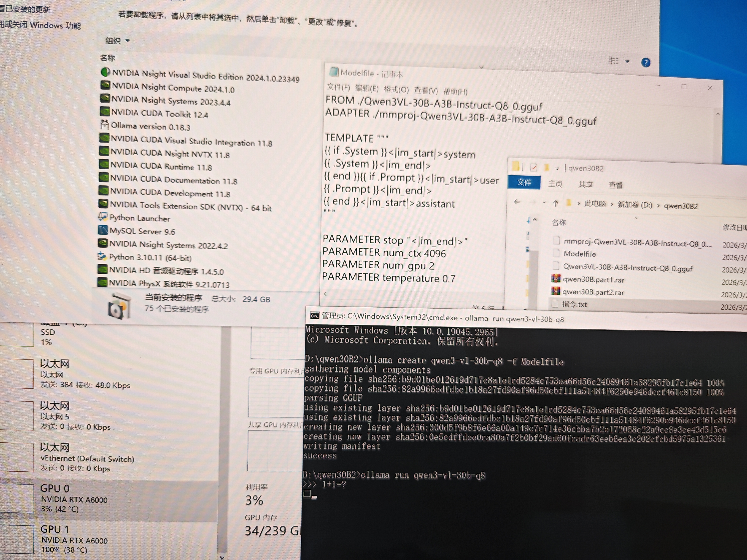
Task: Open the 编辑(E) menu in Notepad
Action: [367, 88]
